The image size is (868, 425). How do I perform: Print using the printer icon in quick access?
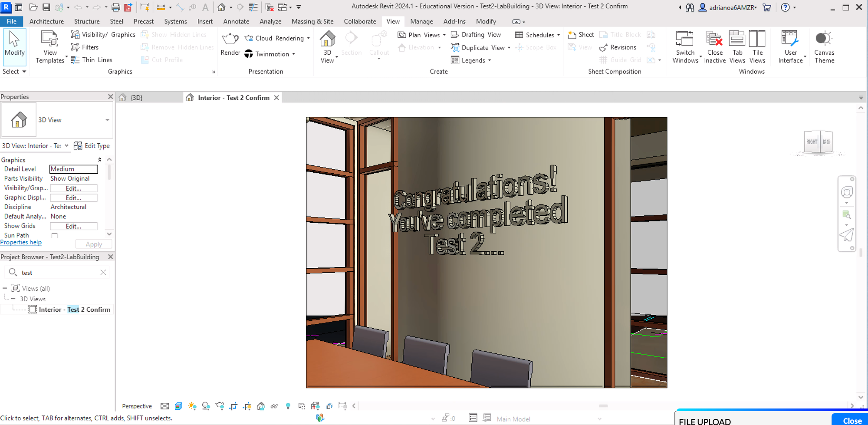tap(115, 7)
